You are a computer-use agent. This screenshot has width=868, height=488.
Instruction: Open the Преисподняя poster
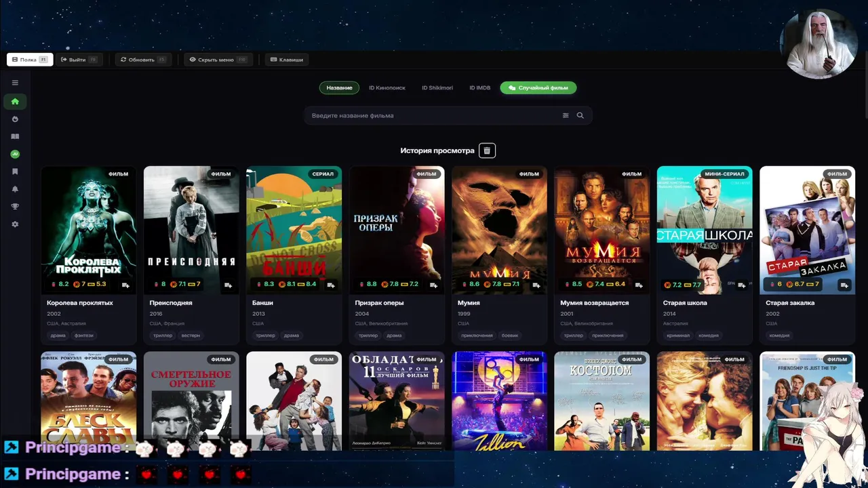click(191, 230)
